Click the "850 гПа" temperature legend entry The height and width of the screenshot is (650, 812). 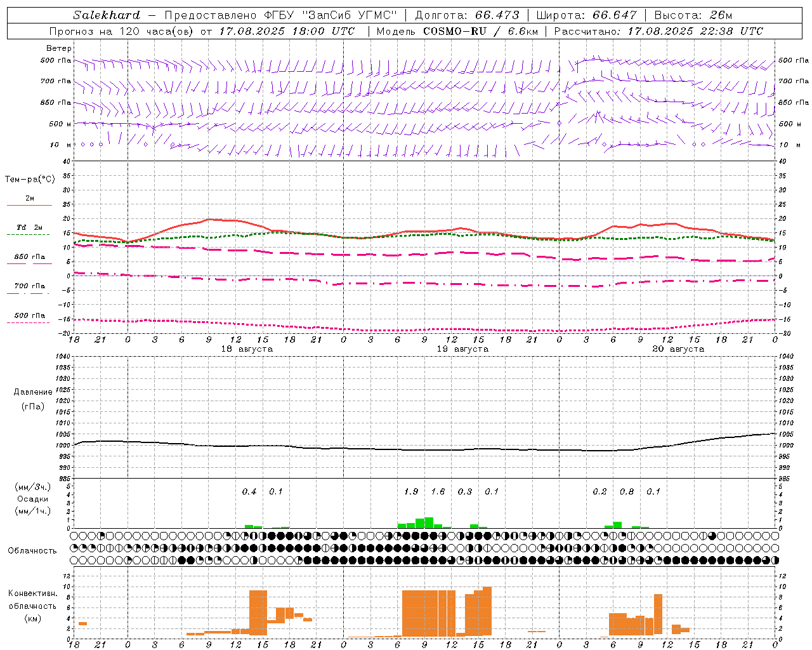pos(30,257)
